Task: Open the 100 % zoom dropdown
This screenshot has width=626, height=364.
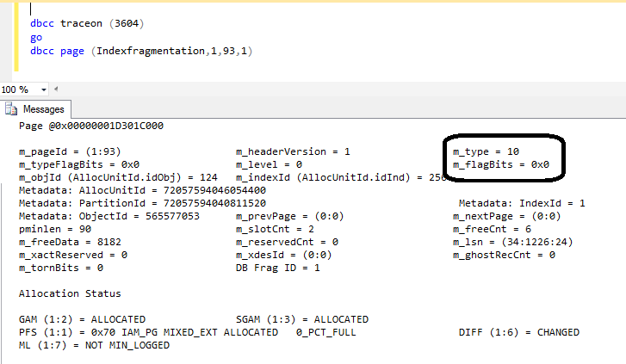Action: [x=44, y=89]
